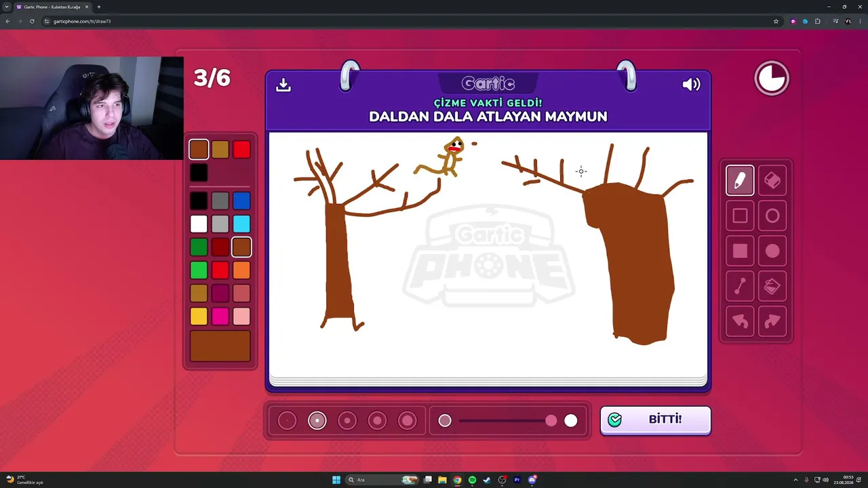The width and height of the screenshot is (868, 488).
Task: Select the dark red color swatch
Action: pyautogui.click(x=220, y=247)
